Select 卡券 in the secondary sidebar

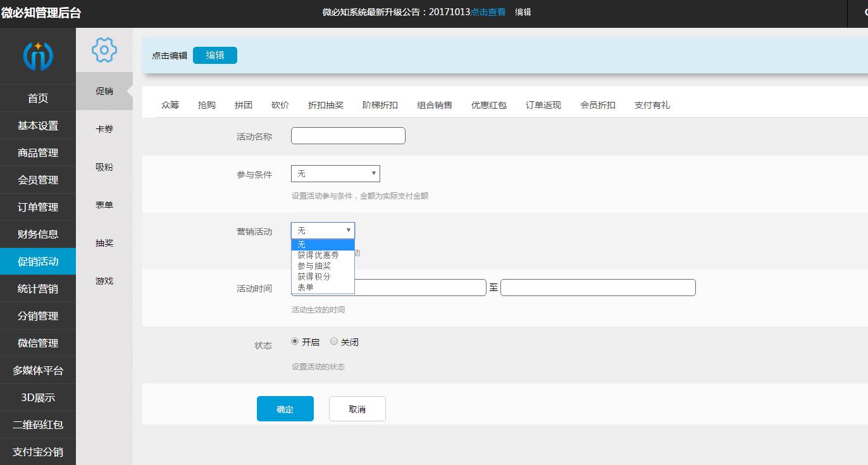click(104, 128)
